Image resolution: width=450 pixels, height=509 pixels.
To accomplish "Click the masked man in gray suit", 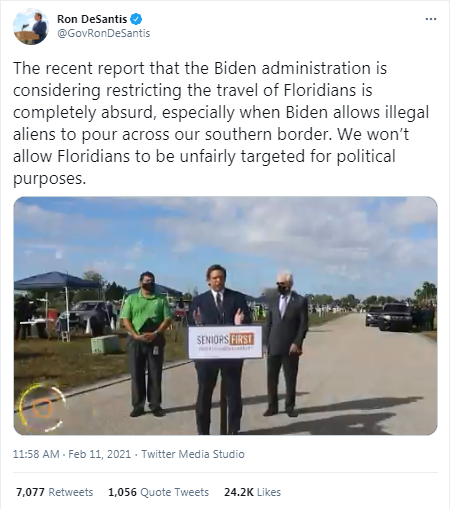I will pos(284,345).
